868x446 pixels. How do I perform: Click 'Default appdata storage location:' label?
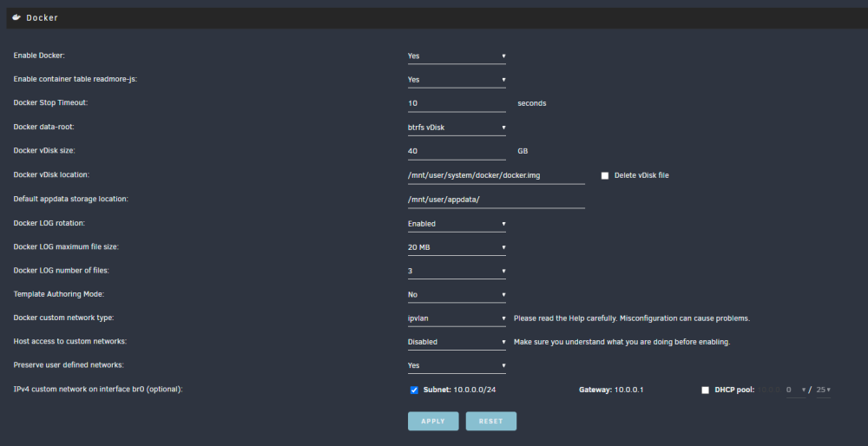(71, 199)
